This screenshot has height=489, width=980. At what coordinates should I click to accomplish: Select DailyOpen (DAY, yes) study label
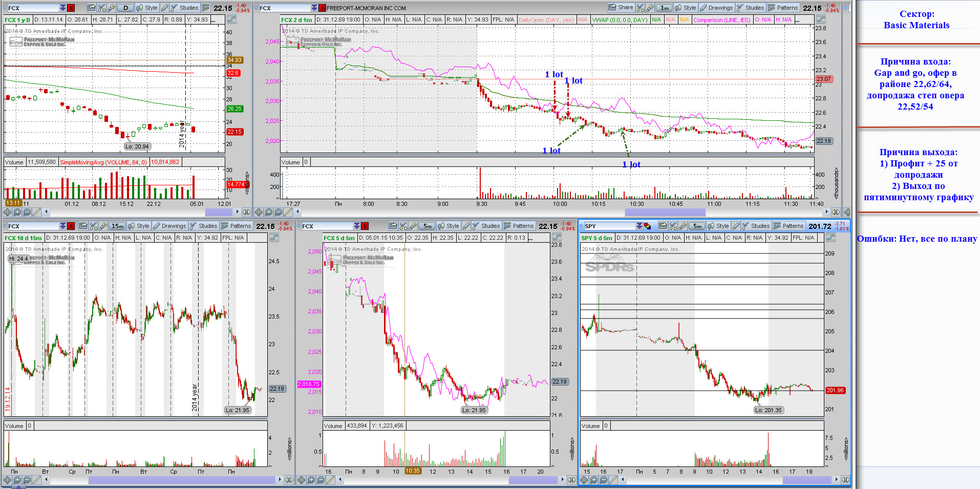[546, 20]
